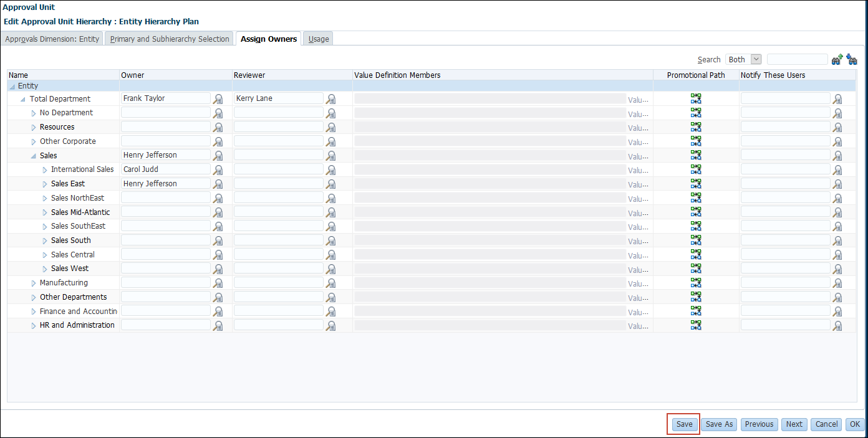The width and height of the screenshot is (868, 438).
Task: Select the Sales NorthEast tree row
Action: pos(78,198)
